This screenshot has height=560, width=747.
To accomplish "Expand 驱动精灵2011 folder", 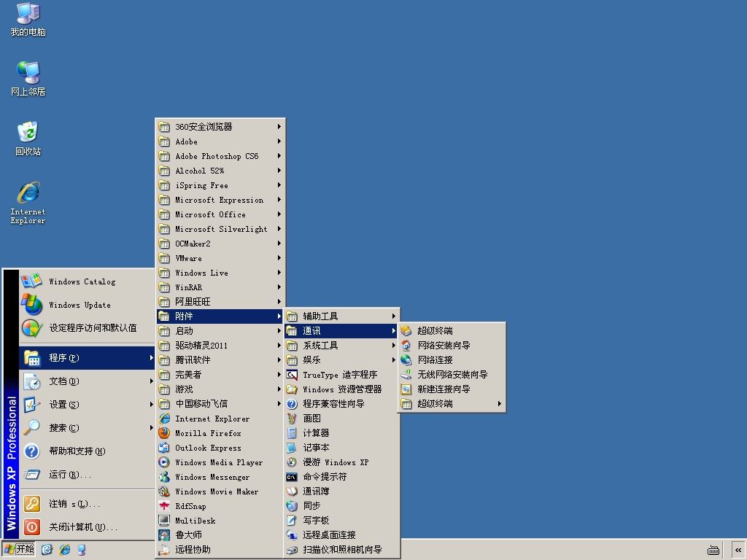I will 220,345.
